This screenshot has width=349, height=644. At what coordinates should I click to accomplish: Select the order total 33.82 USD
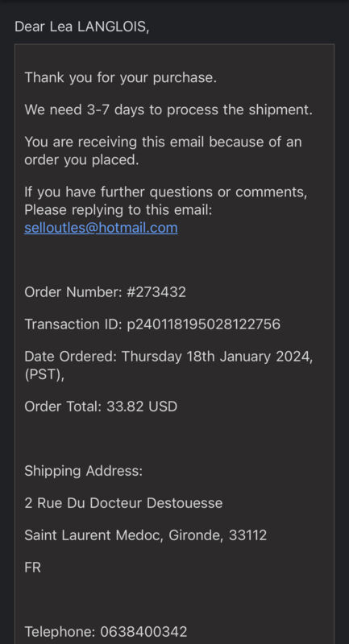click(142, 407)
